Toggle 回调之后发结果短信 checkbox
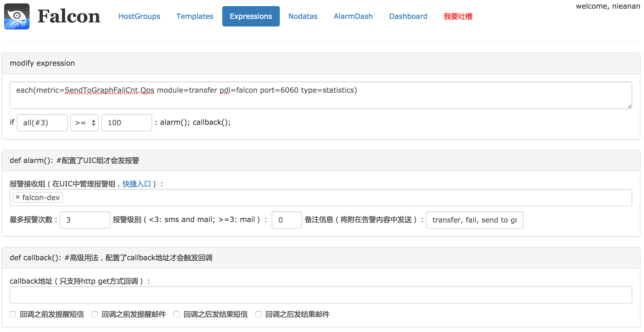Viewport: 644px width, 332px height. pyautogui.click(x=177, y=314)
